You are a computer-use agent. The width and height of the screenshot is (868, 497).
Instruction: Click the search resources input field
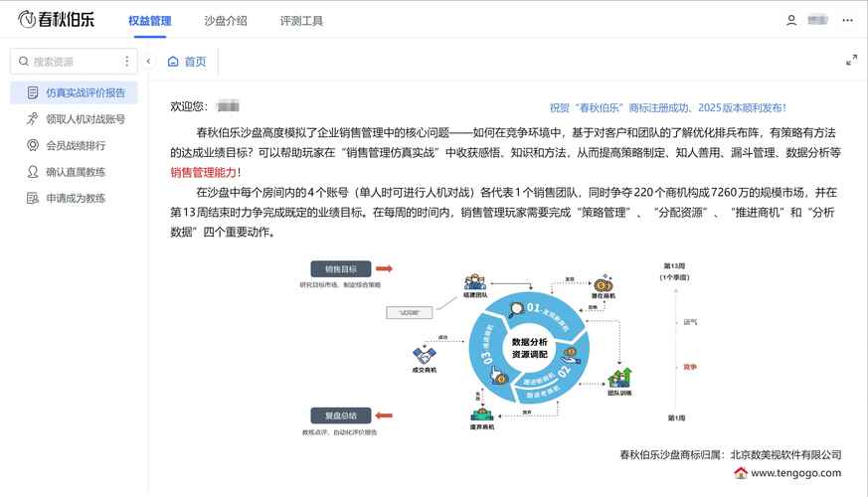(x=74, y=62)
